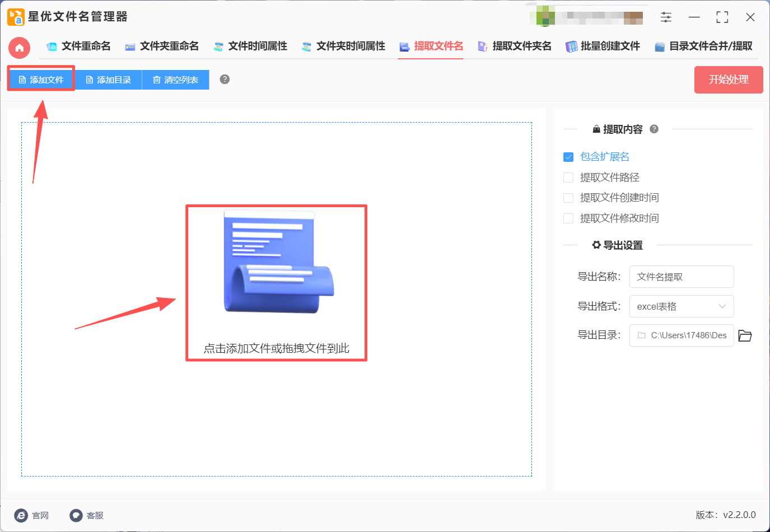This screenshot has width=770, height=532.
Task: Open the 导出格式 excel表格 dropdown
Action: pos(682,306)
